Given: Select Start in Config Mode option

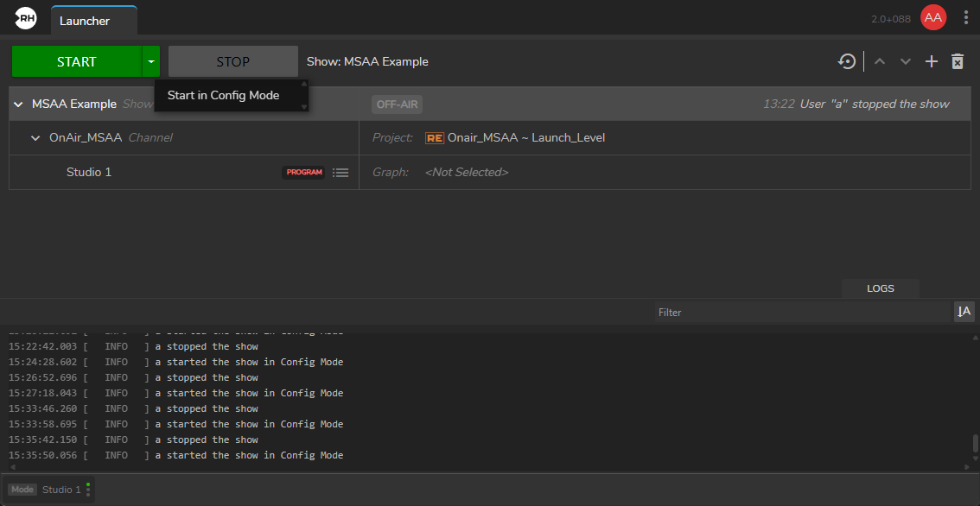Looking at the screenshot, I should point(223,95).
